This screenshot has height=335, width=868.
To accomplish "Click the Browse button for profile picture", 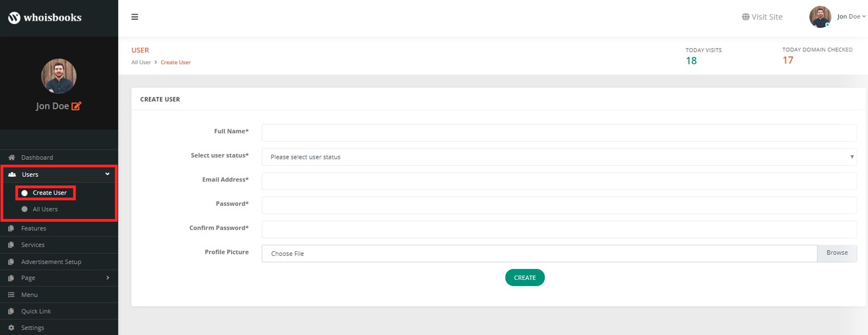I will click(x=837, y=253).
